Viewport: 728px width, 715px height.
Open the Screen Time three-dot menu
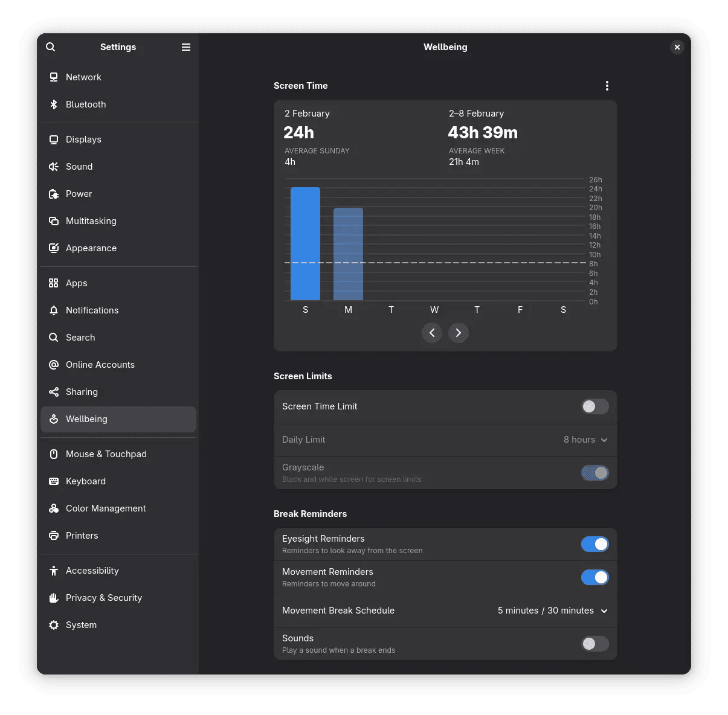[607, 86]
